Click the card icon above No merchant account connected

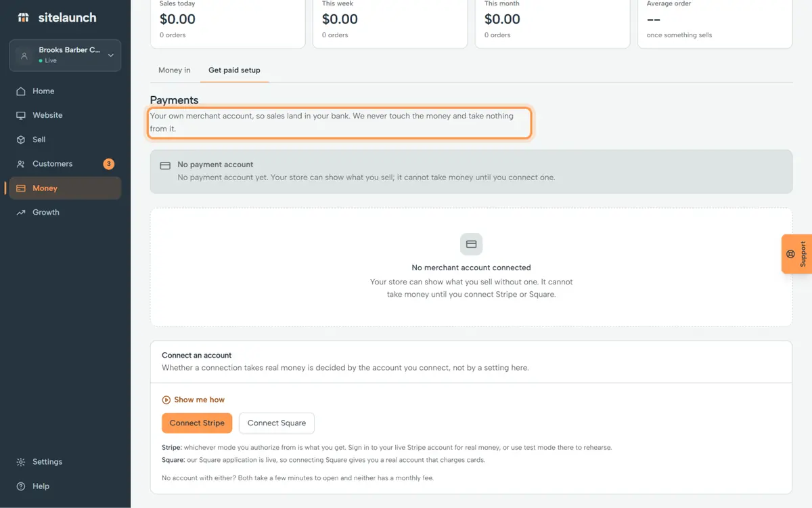point(472,245)
